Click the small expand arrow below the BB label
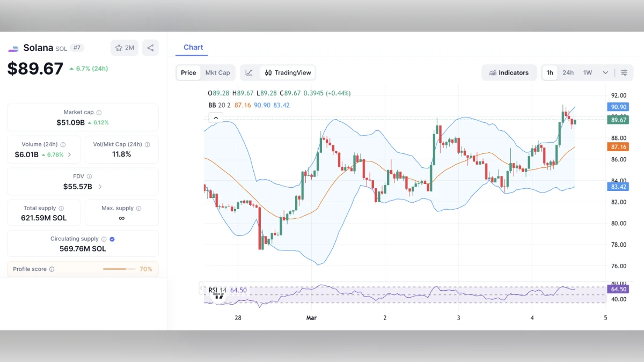This screenshot has height=362, width=644. click(215, 117)
